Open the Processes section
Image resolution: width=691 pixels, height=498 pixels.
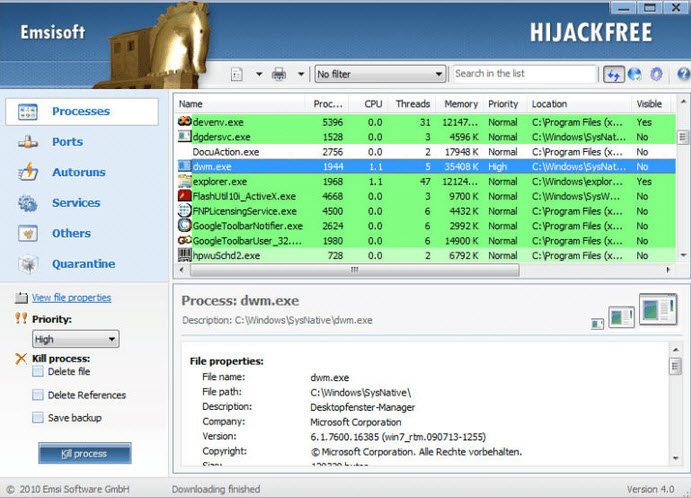pos(82,111)
